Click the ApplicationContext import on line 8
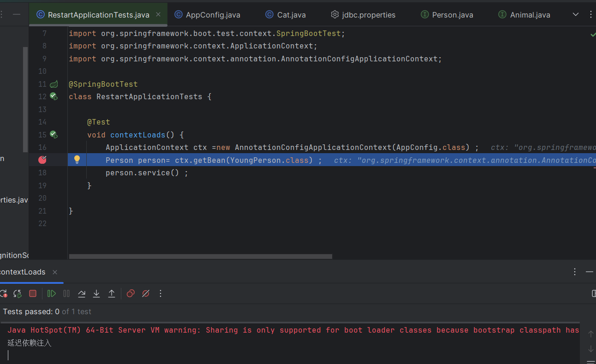The image size is (596, 364). 193,46
